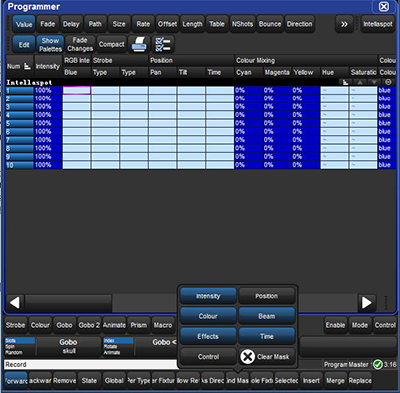Click the sort icon in Intellaspot row
This screenshot has height=393, width=400.
pos(345,82)
